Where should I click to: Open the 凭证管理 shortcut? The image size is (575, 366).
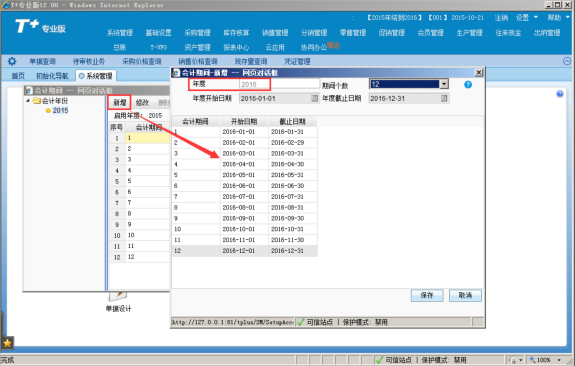[x=297, y=61]
